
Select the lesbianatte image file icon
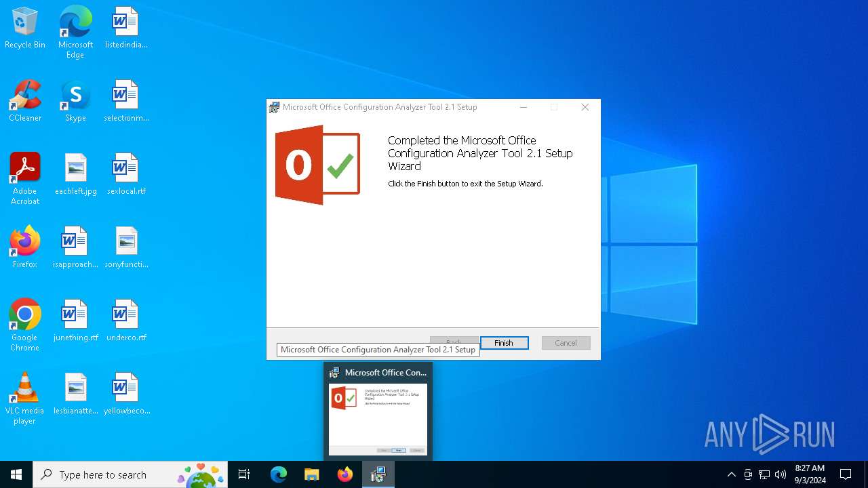75,394
